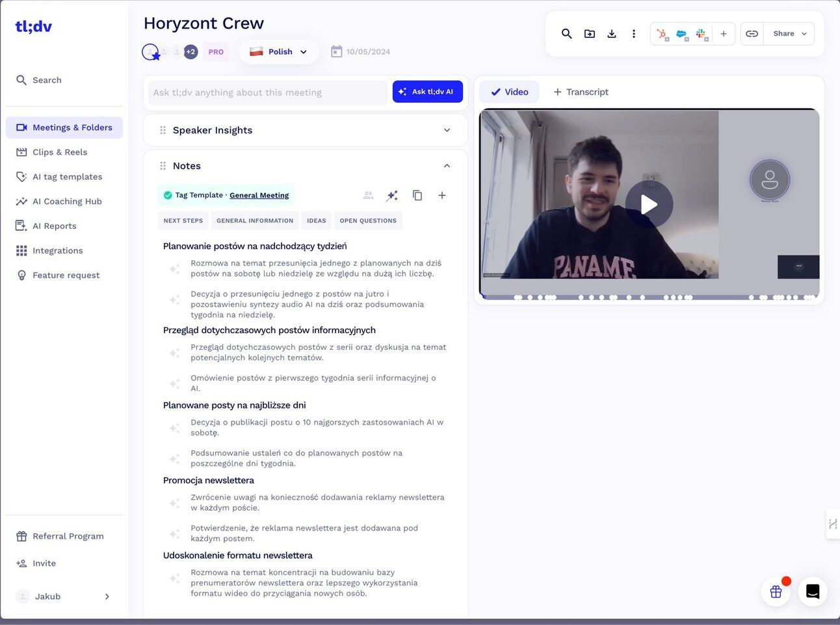This screenshot has height=625, width=840.
Task: Click the tl;dv logo
Action: [x=33, y=27]
